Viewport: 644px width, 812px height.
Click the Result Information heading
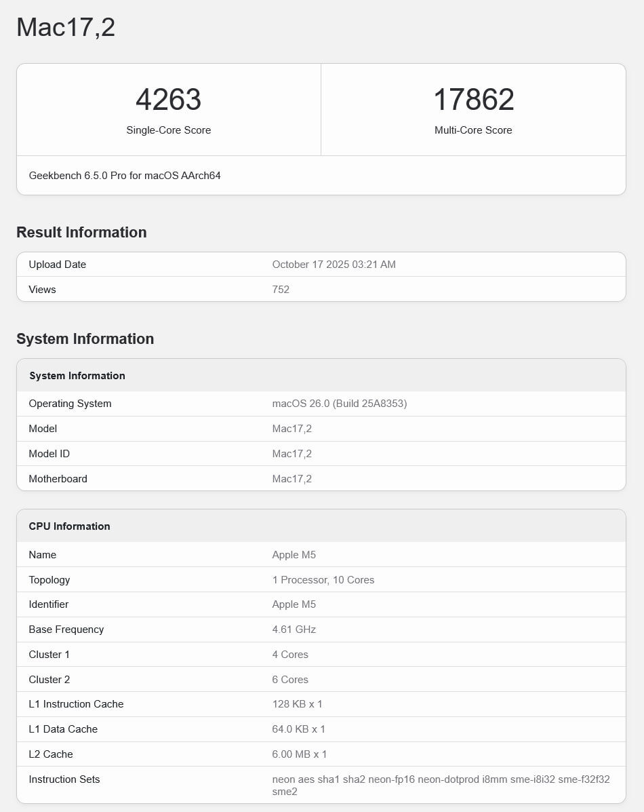tap(81, 232)
